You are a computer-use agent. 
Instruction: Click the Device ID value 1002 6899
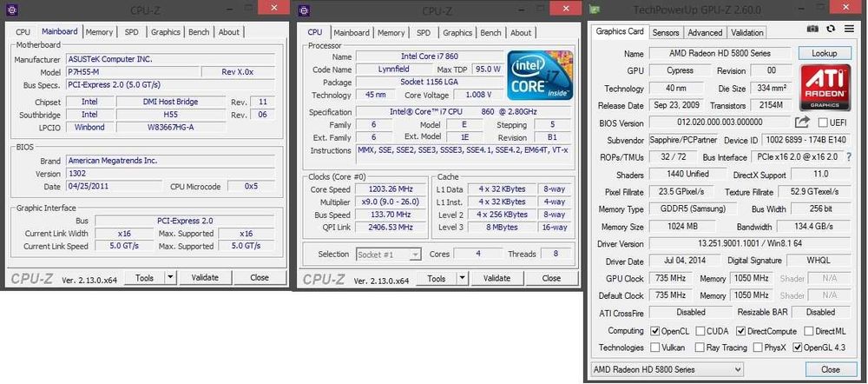point(807,140)
